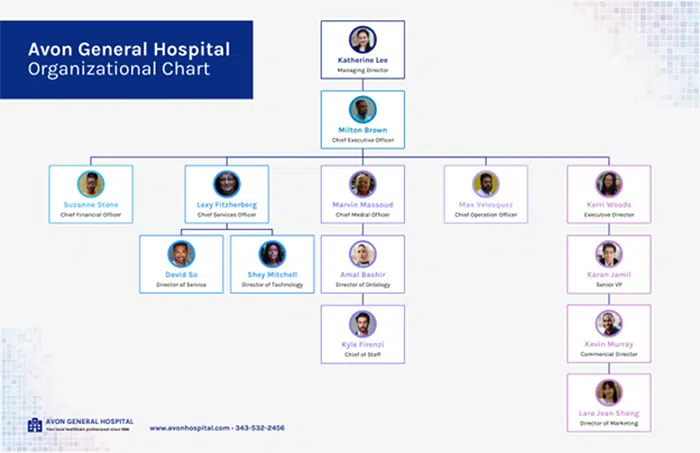Select Amal Bashir's avatar

(362, 254)
